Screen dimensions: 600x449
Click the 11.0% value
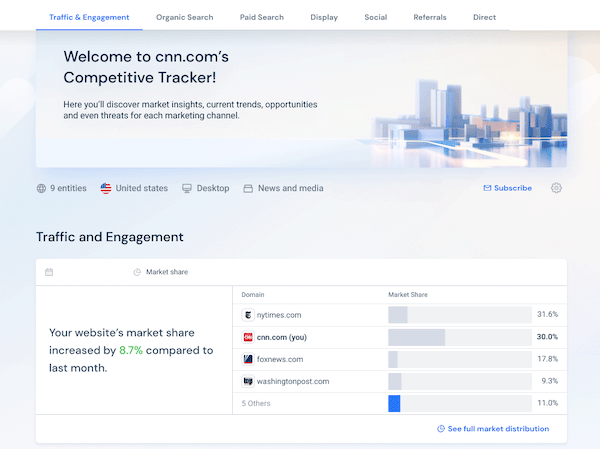tap(548, 403)
